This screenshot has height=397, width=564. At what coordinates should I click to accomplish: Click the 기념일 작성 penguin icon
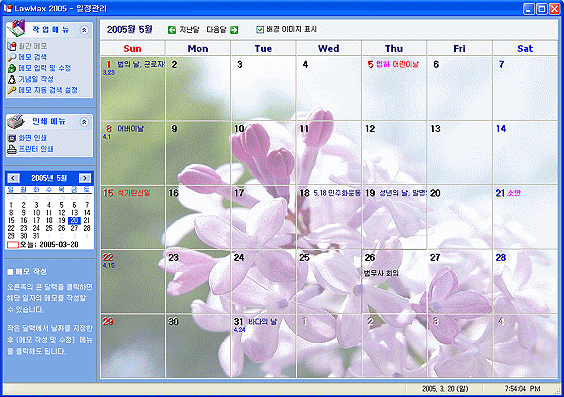12,79
